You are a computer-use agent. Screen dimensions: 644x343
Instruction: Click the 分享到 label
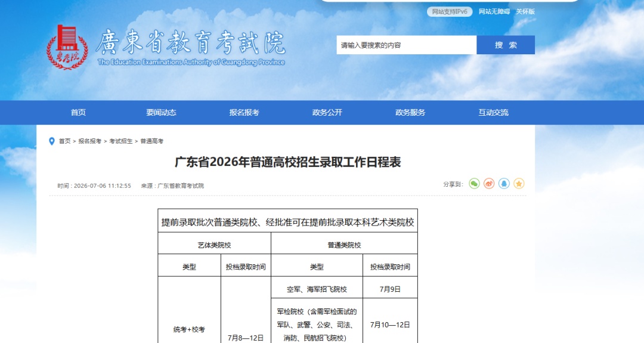click(x=453, y=184)
